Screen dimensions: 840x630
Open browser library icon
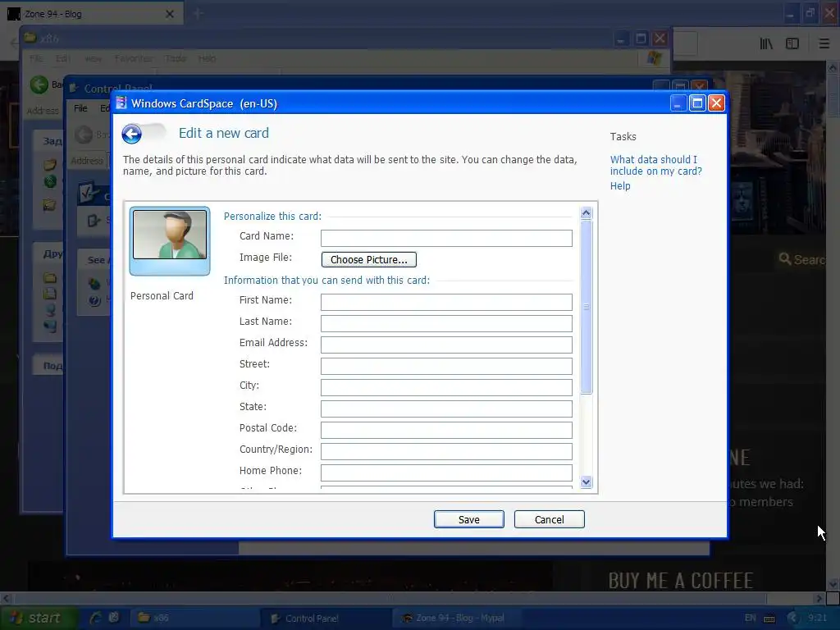click(766, 44)
